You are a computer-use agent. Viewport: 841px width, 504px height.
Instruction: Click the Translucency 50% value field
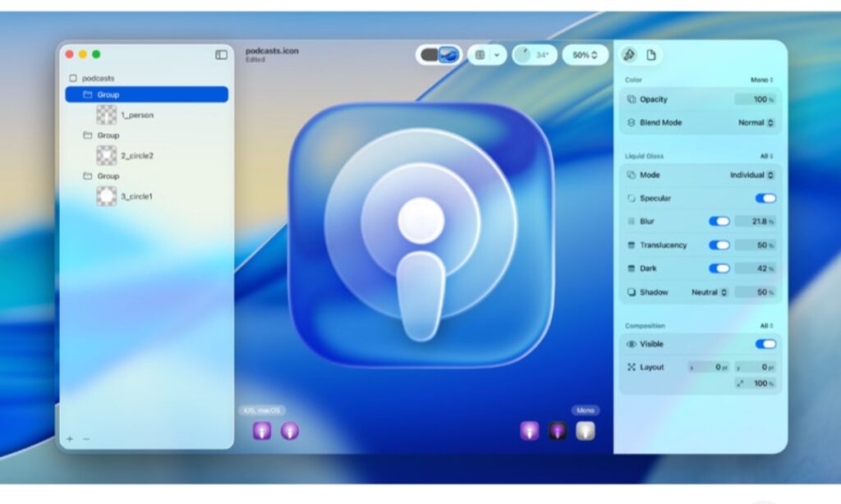tap(755, 245)
